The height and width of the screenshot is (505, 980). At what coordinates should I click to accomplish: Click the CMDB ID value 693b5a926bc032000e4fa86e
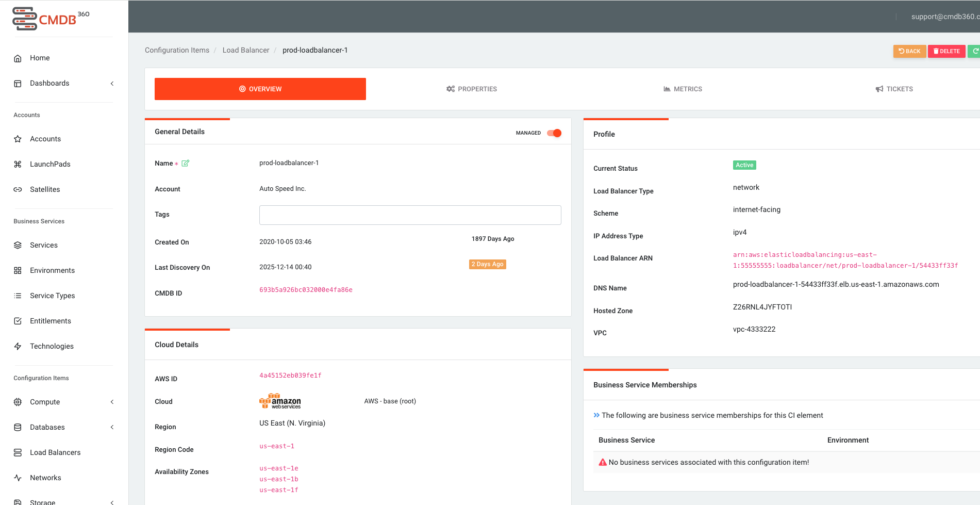pyautogui.click(x=306, y=290)
